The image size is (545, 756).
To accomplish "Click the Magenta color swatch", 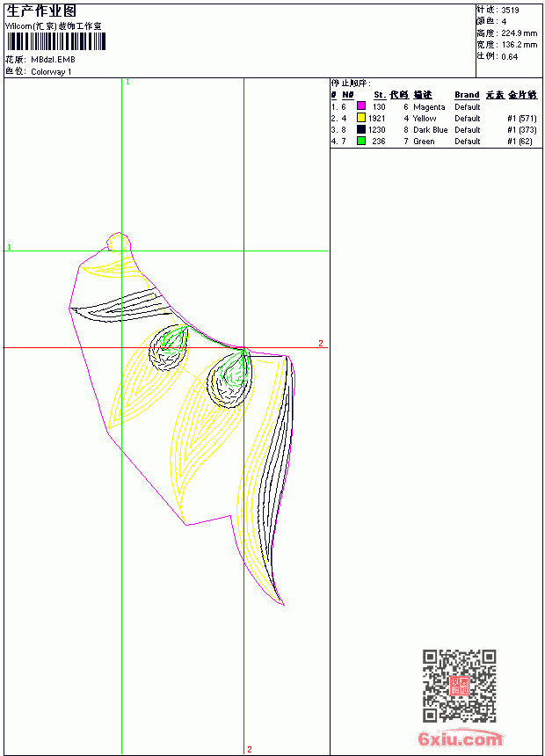I will click(x=360, y=106).
